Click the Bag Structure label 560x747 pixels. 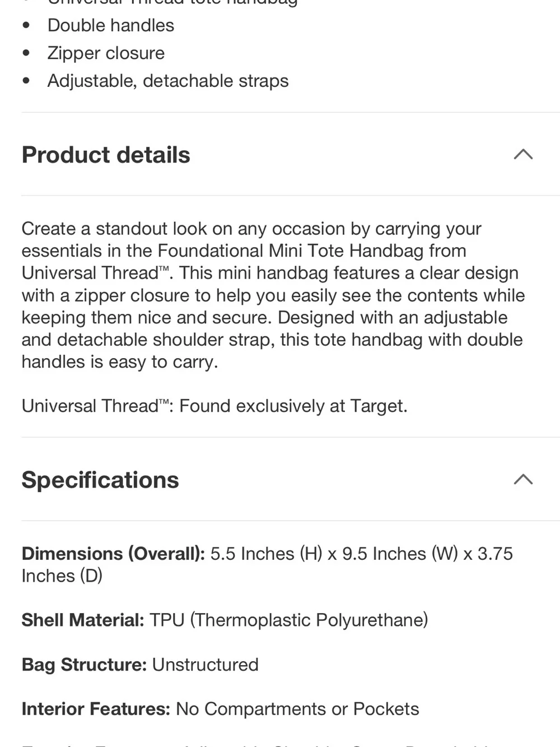(x=84, y=665)
